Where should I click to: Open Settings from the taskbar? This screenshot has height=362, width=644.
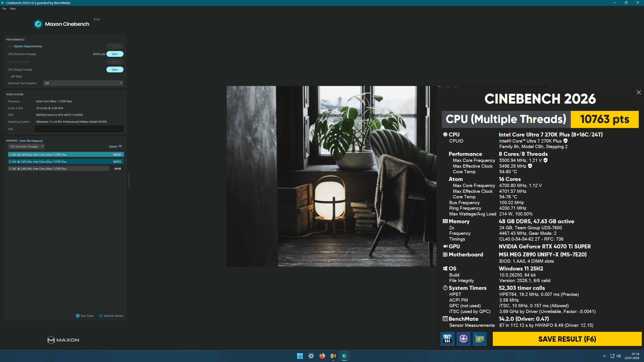(311, 356)
